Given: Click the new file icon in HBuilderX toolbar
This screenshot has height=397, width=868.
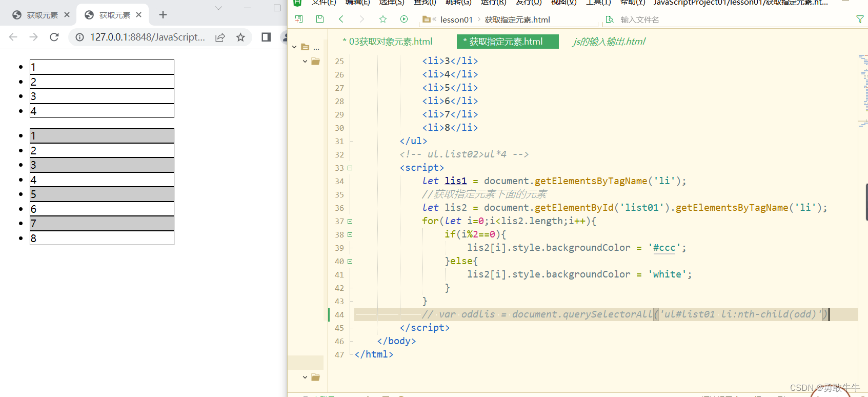Looking at the screenshot, I should [299, 19].
